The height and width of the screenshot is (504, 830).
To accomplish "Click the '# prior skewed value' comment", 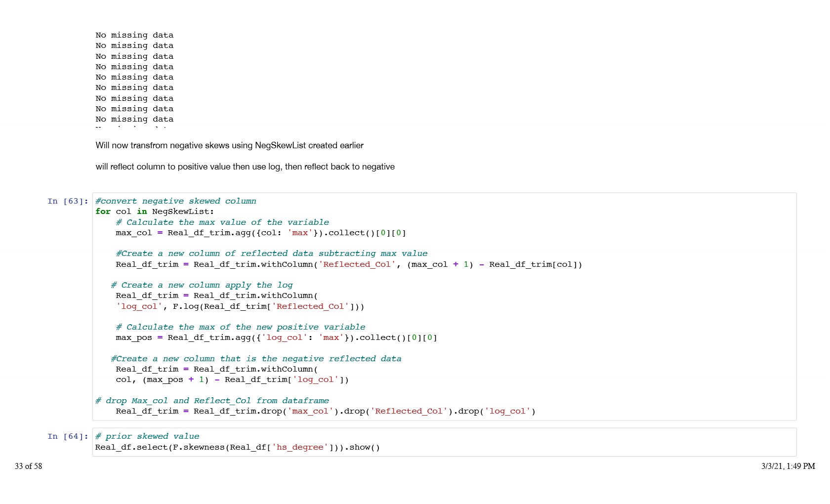I will click(147, 436).
